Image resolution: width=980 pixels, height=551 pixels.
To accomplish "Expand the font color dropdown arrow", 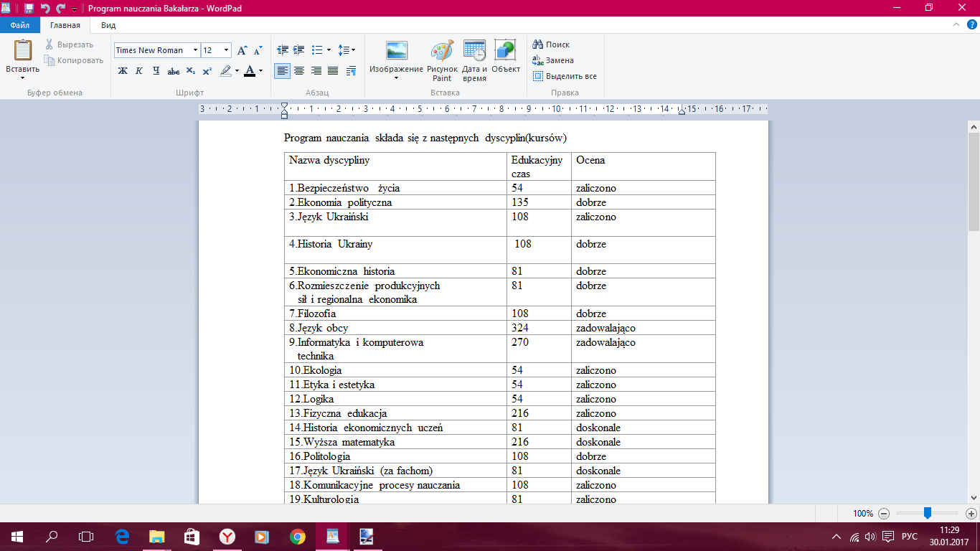I will click(260, 71).
